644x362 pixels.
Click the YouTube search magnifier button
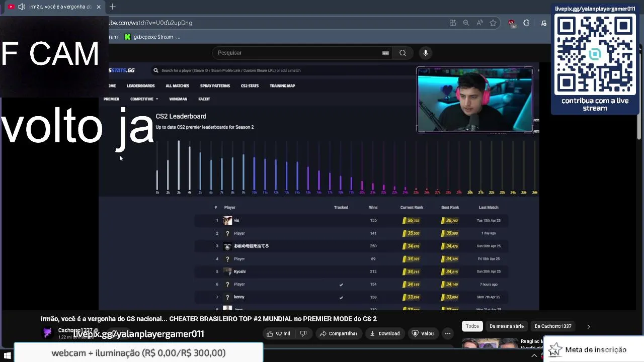pyautogui.click(x=403, y=53)
